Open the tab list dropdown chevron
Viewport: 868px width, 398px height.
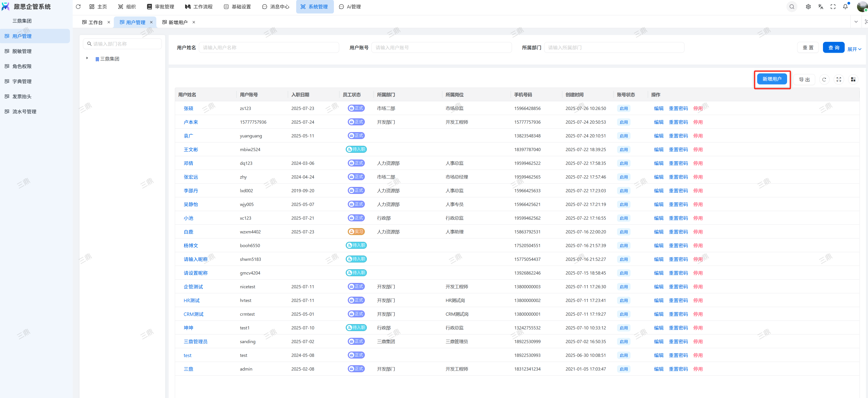(x=856, y=22)
